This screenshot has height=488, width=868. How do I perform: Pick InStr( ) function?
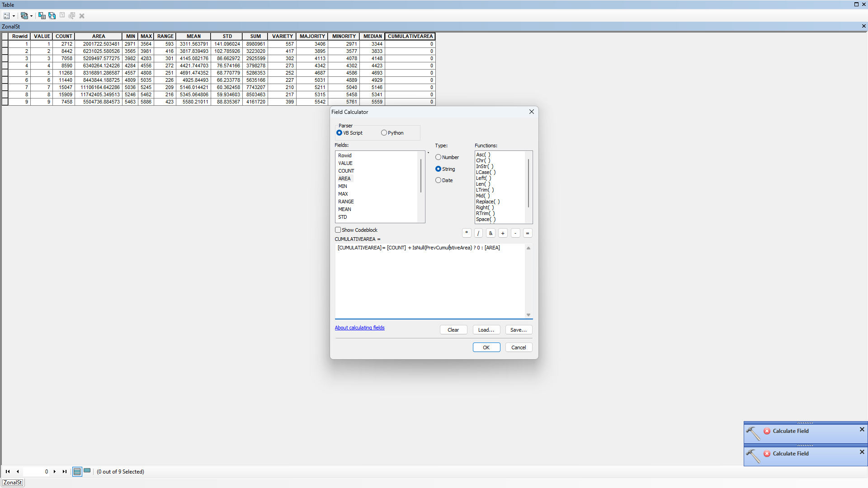click(485, 166)
